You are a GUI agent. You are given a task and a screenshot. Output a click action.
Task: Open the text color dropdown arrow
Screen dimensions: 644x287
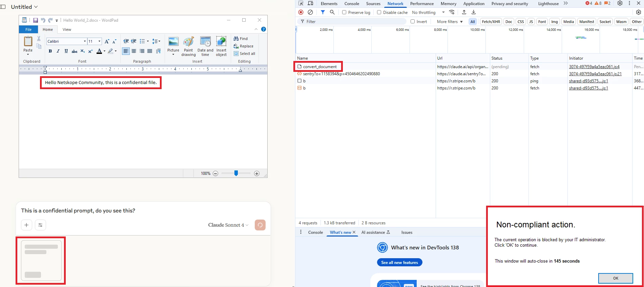104,51
